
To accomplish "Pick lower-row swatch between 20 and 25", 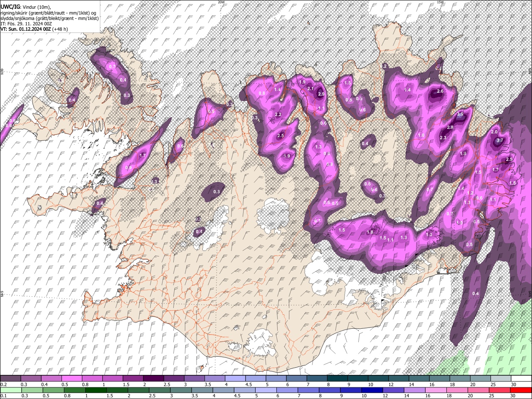I will 478,390.
